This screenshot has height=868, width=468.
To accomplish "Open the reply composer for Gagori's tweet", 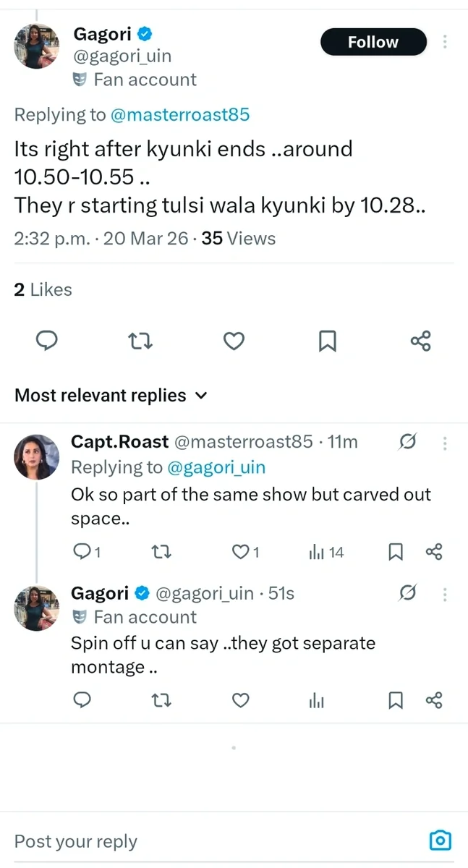I will point(46,341).
